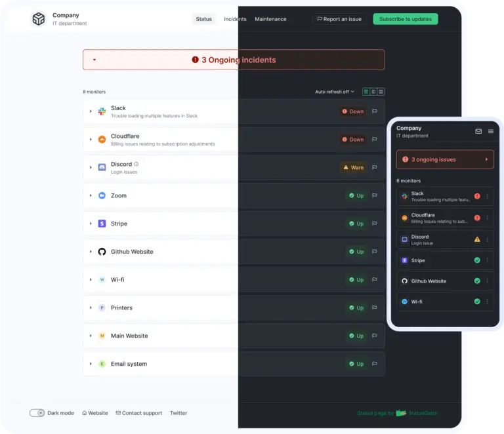Expand the Email system monitor row
This screenshot has width=504, height=434.
click(x=91, y=364)
